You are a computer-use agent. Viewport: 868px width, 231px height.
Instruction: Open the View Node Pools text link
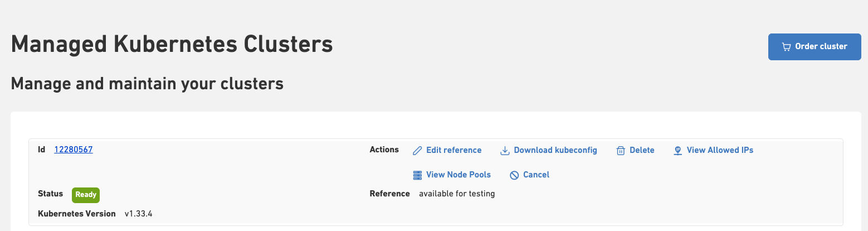pos(458,175)
